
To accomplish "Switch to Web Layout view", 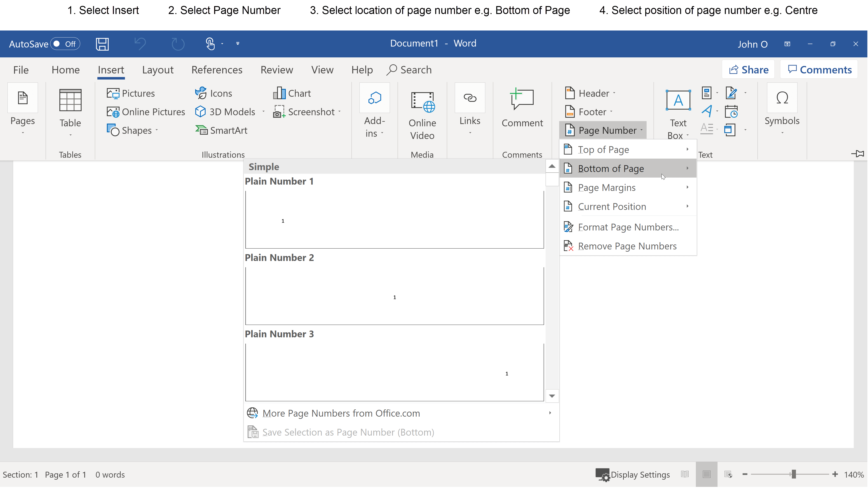I will click(x=728, y=474).
